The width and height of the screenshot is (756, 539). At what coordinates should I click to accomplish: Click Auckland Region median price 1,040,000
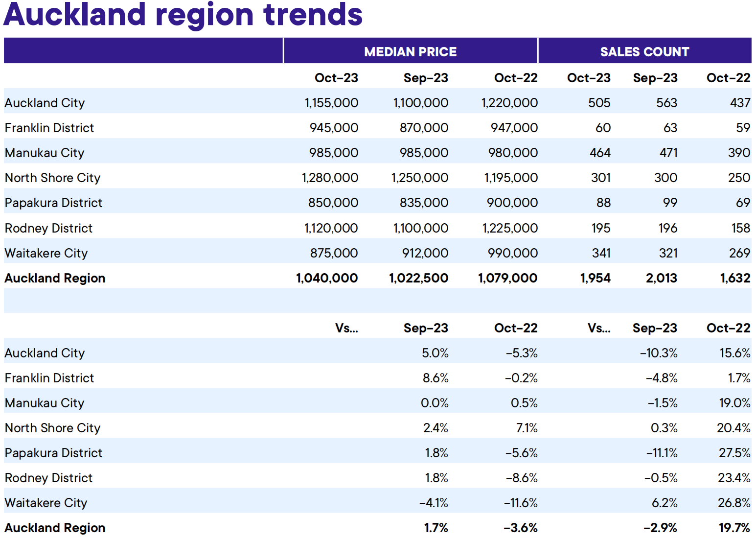pos(327,278)
